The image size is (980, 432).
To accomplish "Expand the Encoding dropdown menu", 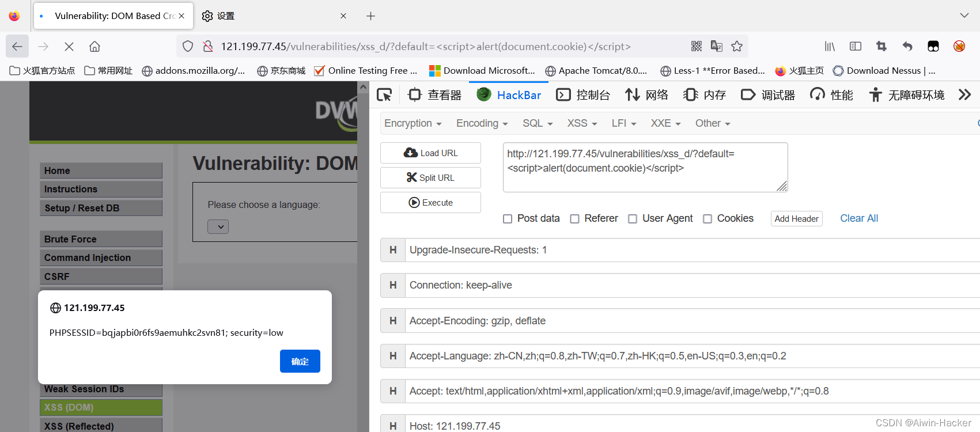I will [482, 123].
